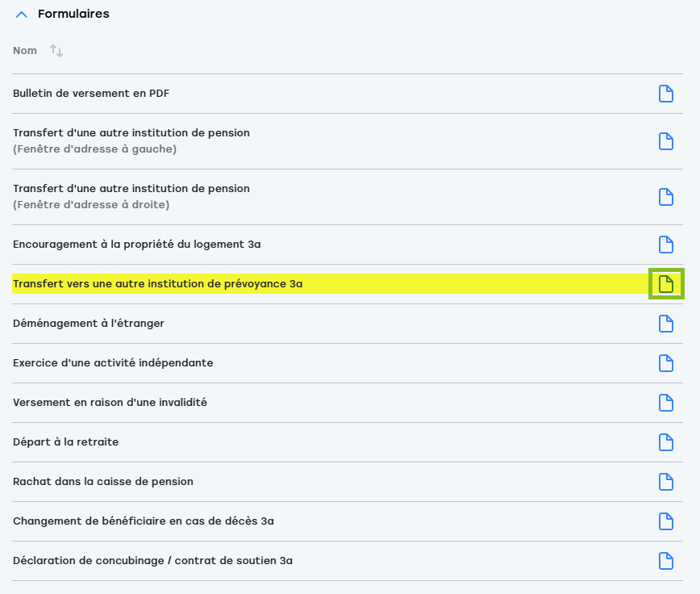
Task: Download form for Fenêtre d'adresse à droite
Action: click(x=666, y=197)
